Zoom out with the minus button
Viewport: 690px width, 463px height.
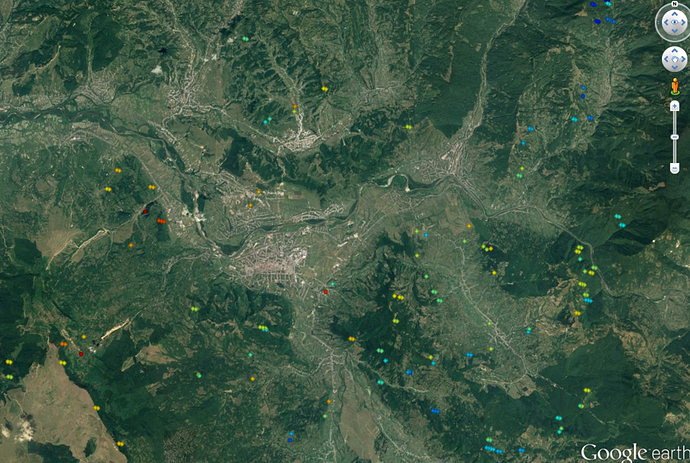pos(675,168)
